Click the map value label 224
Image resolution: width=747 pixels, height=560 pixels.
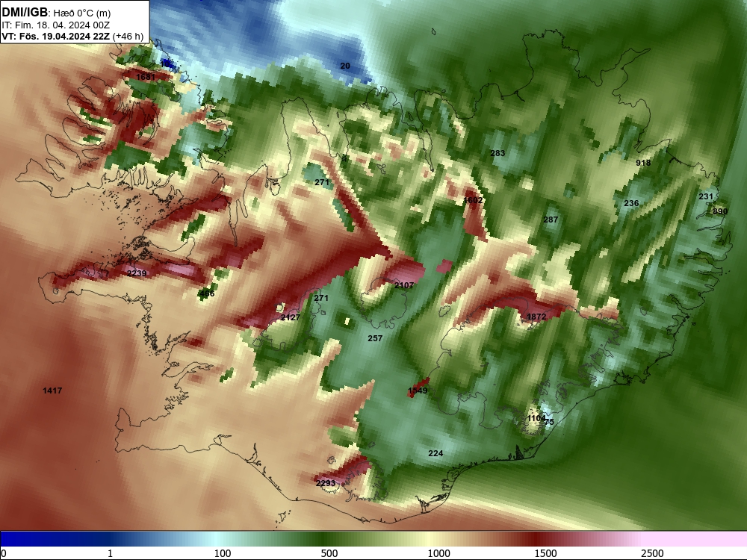coord(436,453)
